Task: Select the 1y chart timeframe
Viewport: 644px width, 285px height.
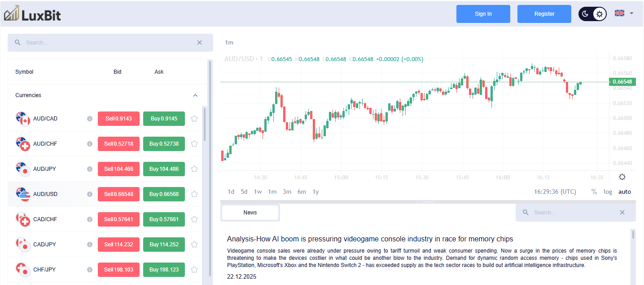Action: (x=315, y=191)
